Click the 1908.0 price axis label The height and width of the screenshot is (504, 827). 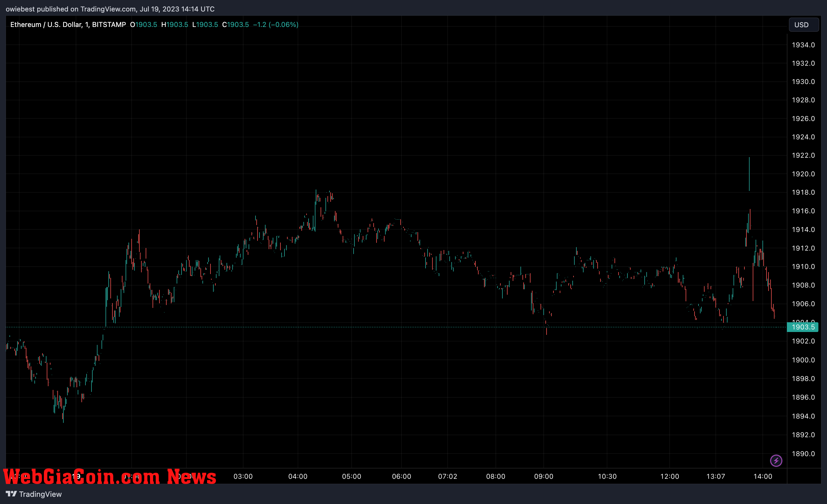pos(803,285)
